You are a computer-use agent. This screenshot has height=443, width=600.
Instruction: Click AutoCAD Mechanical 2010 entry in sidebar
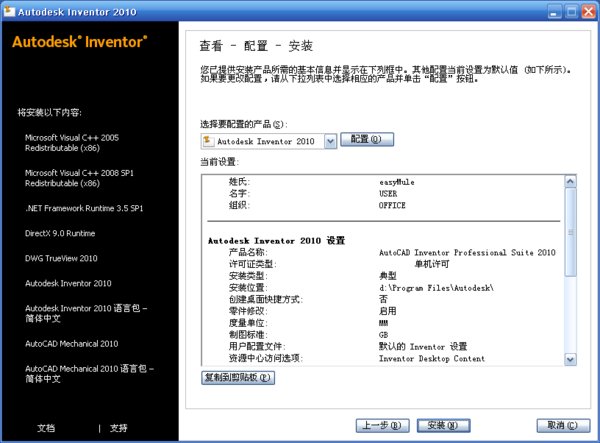pos(72,344)
